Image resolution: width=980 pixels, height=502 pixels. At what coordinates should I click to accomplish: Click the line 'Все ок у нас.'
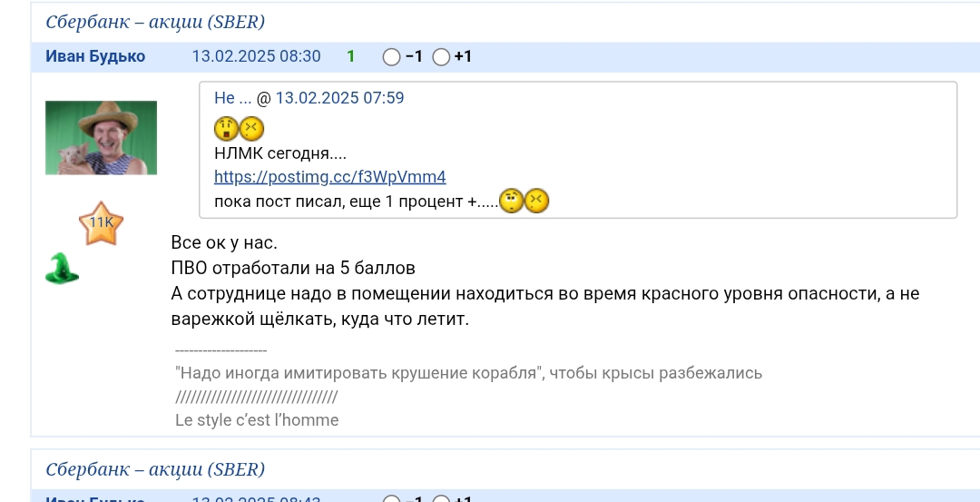point(224,242)
